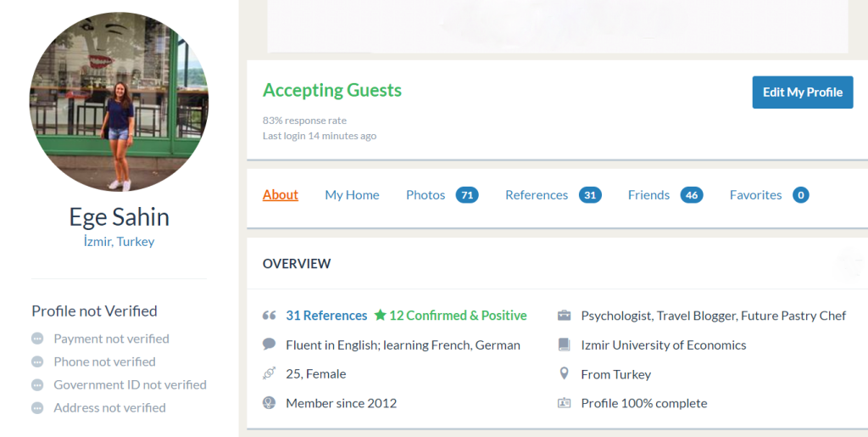
Task: Click the Government ID not verified icon
Action: click(37, 384)
